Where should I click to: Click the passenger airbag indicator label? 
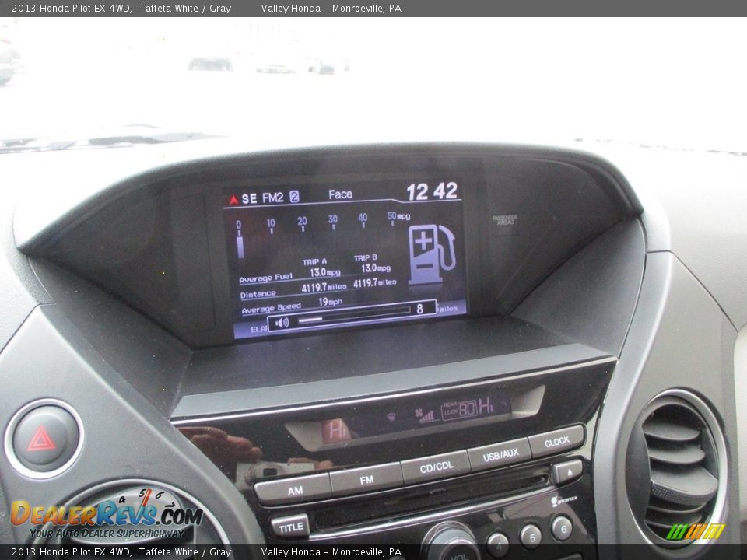pos(504,219)
